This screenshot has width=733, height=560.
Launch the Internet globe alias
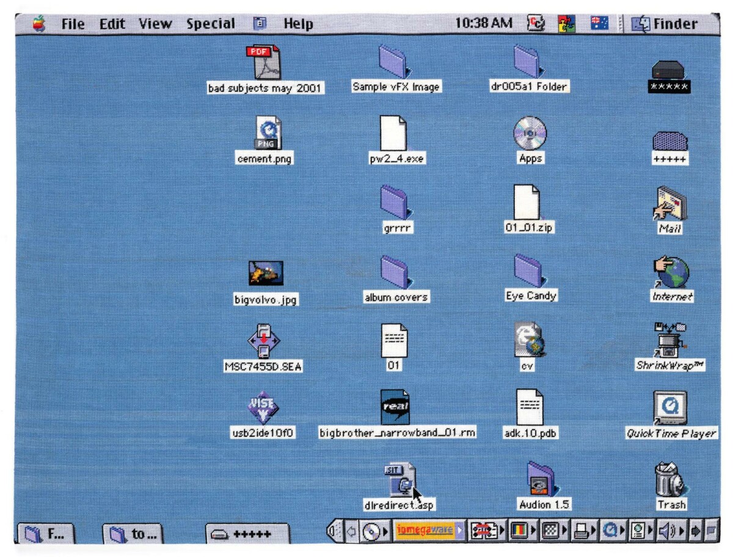(671, 272)
